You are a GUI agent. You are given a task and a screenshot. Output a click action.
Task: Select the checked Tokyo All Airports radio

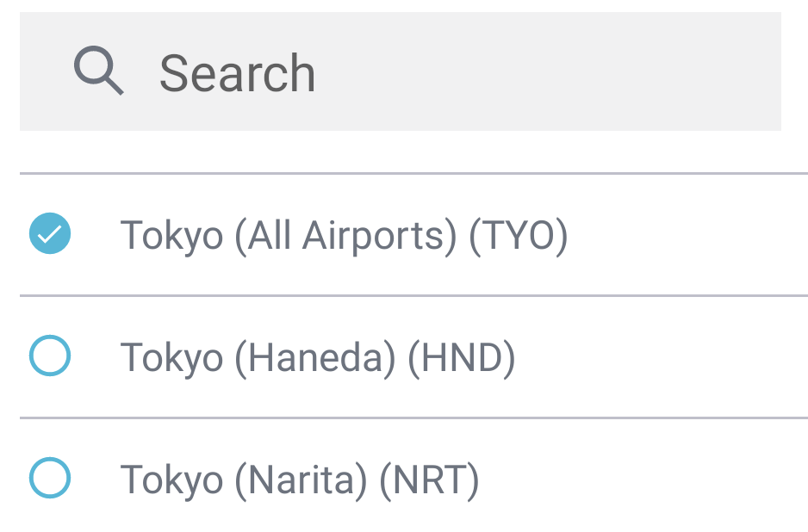pyautogui.click(x=50, y=233)
